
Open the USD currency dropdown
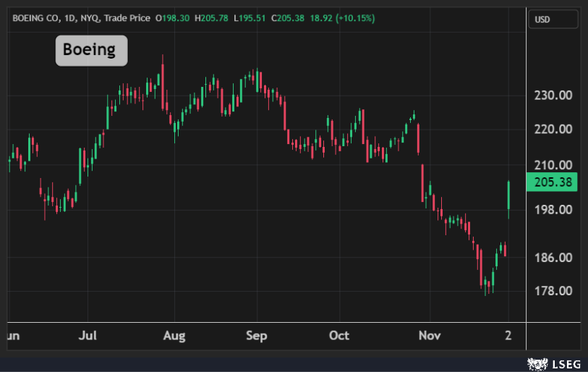553,20
